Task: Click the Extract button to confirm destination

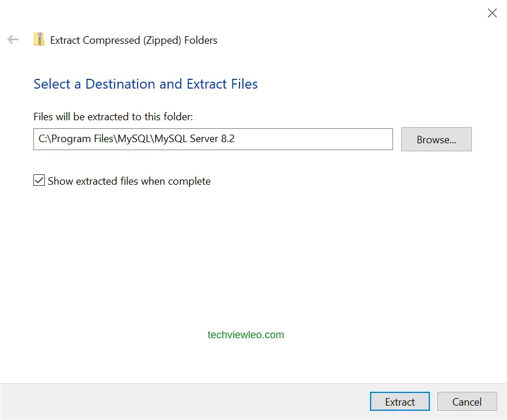Action: coord(399,402)
